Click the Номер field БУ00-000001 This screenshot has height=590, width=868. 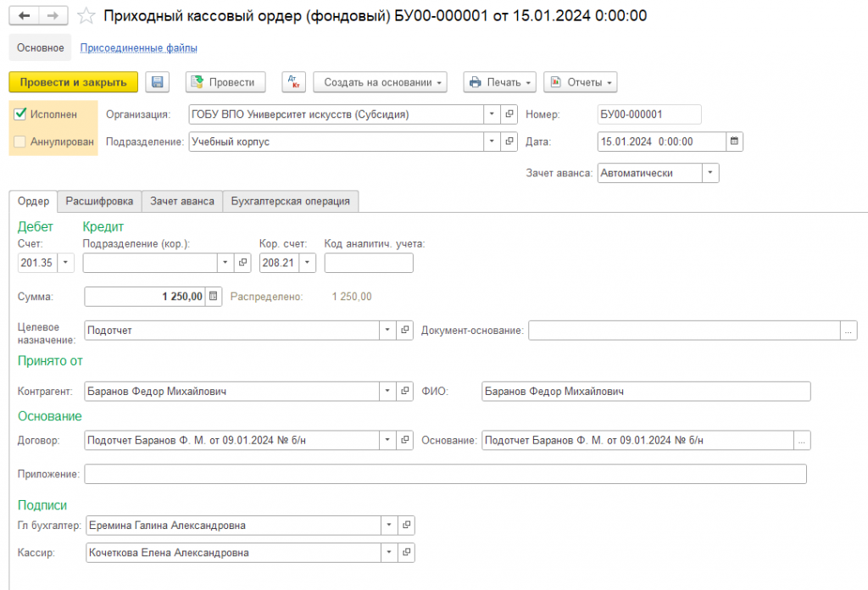tap(649, 114)
